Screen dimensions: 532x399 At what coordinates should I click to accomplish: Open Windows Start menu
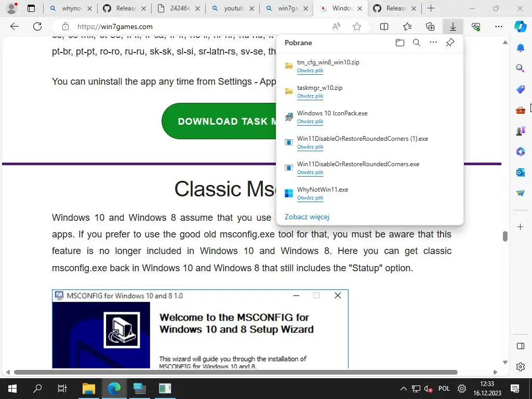12,389
